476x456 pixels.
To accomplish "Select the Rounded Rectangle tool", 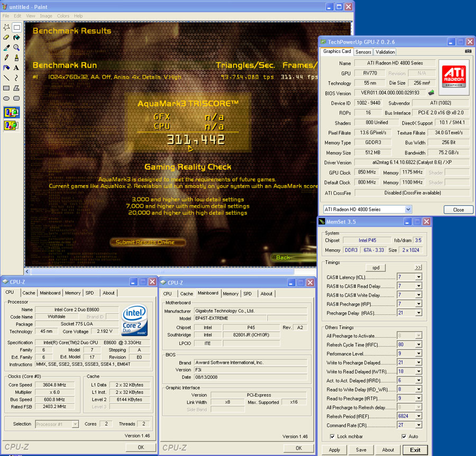I will (x=17, y=98).
